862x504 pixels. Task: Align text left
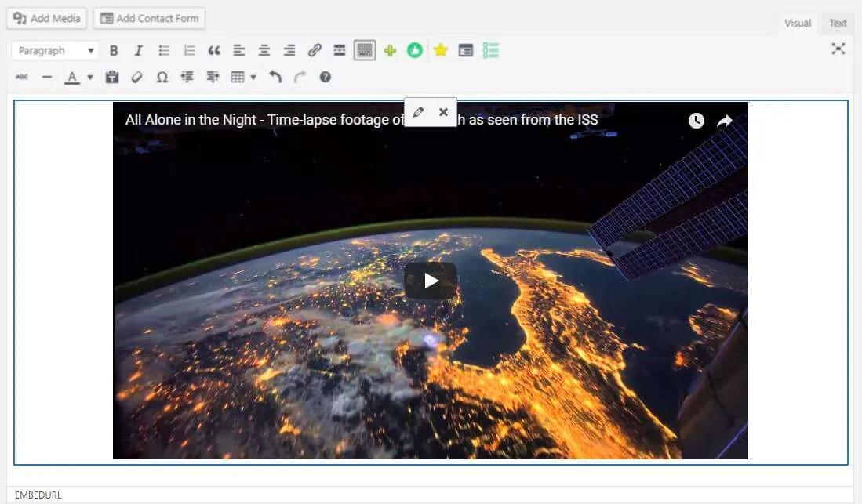click(x=239, y=51)
